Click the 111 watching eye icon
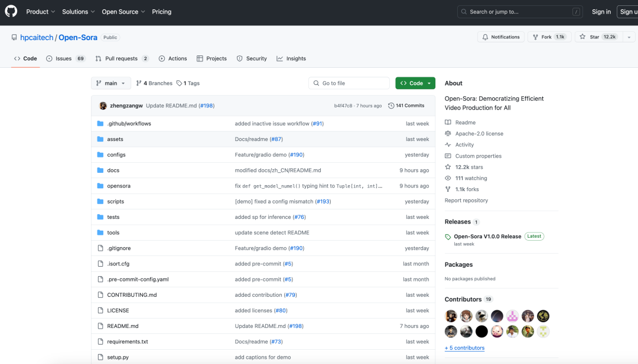The height and width of the screenshot is (364, 638). click(x=448, y=178)
